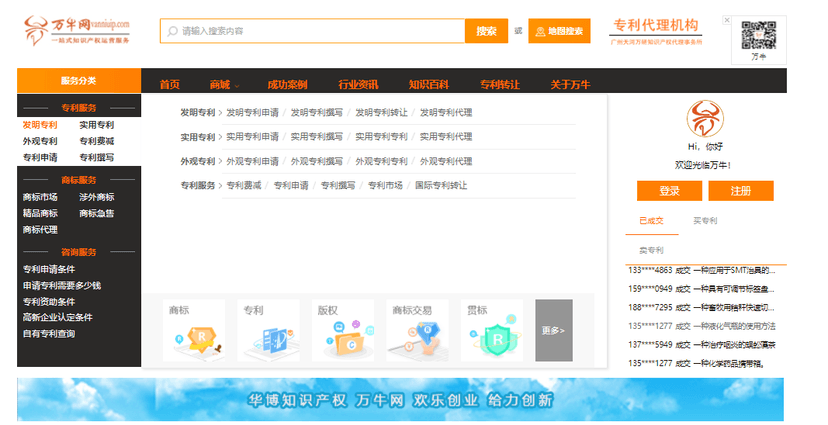The width and height of the screenshot is (828, 425).
Task: Open the 版权 category icon card
Action: click(x=343, y=331)
